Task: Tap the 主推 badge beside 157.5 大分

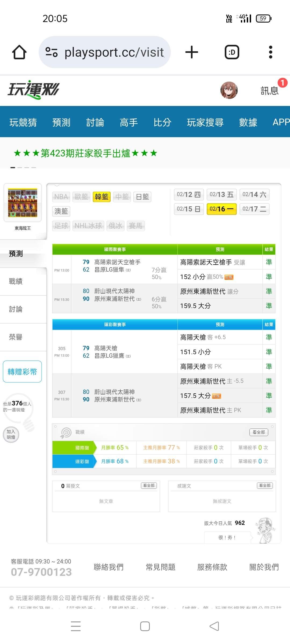Action: point(216,396)
